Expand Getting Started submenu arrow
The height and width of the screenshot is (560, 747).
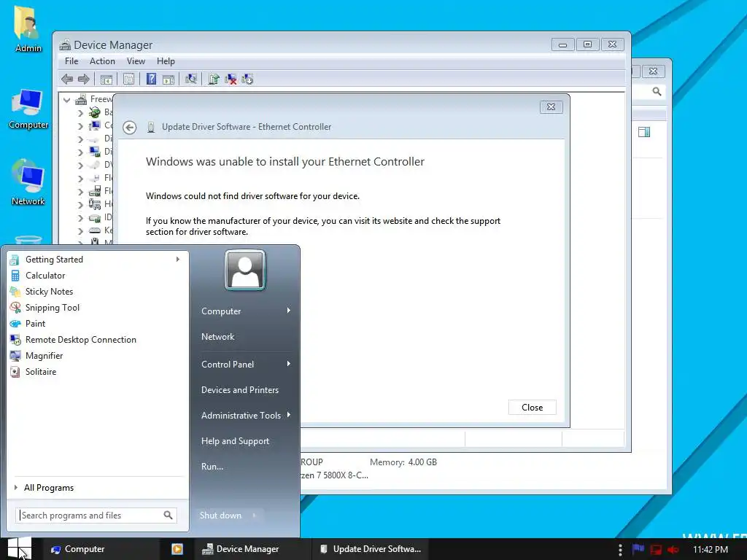(178, 260)
